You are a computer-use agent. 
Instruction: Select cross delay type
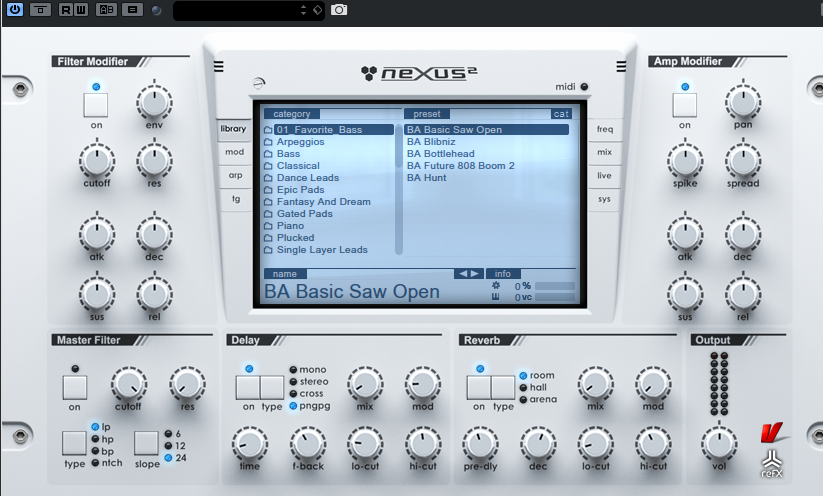tap(307, 394)
